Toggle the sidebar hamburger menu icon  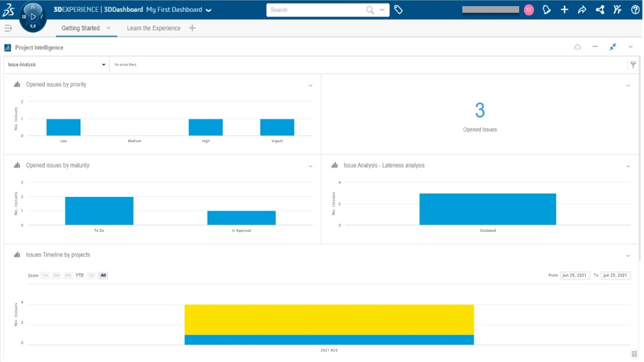(x=8, y=28)
